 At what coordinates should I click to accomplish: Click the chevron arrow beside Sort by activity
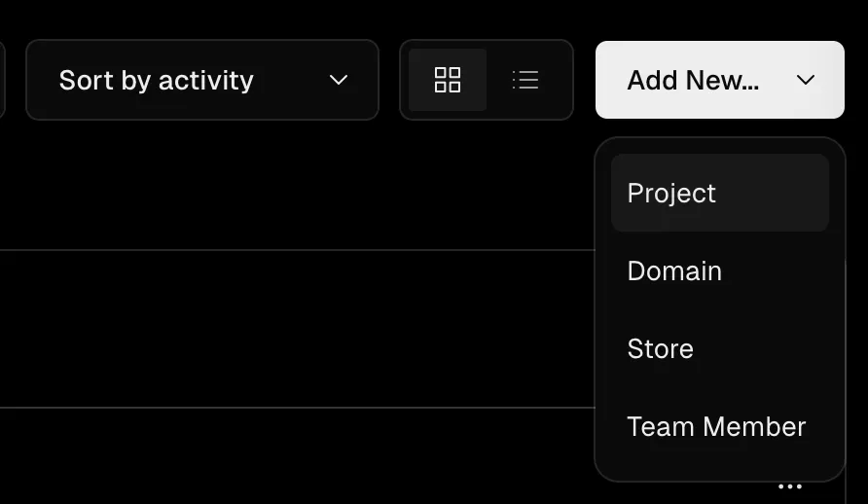tap(339, 80)
